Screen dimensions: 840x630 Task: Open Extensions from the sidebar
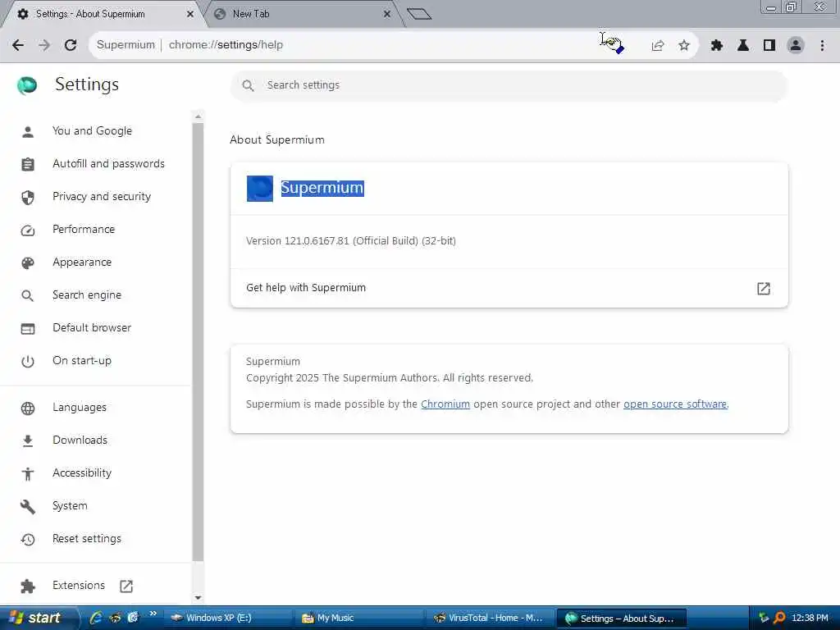[x=79, y=586]
